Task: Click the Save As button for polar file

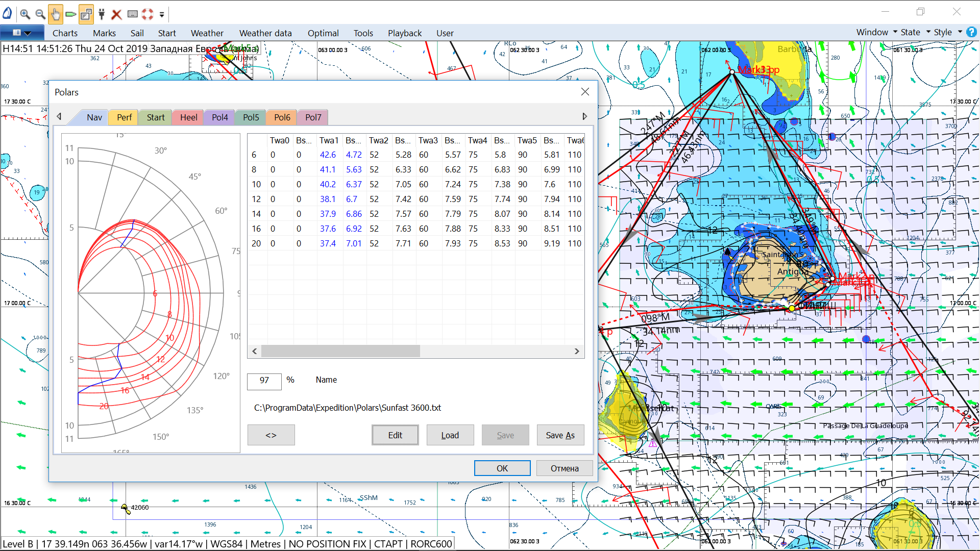Action: tap(559, 435)
